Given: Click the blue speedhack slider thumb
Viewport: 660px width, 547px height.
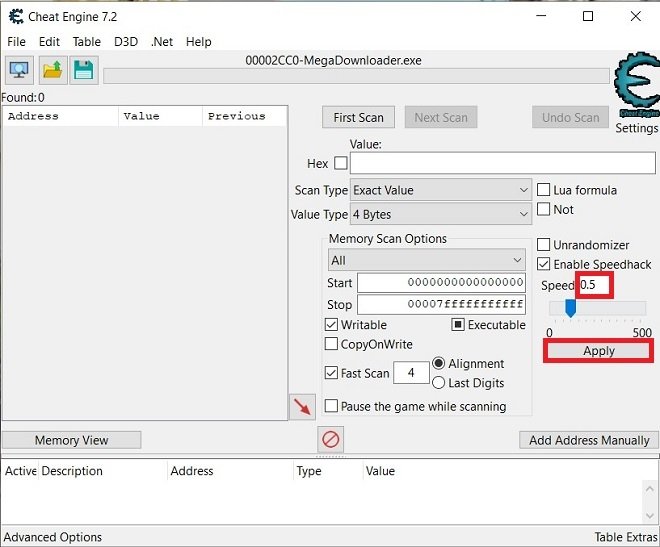Looking at the screenshot, I should tap(570, 308).
